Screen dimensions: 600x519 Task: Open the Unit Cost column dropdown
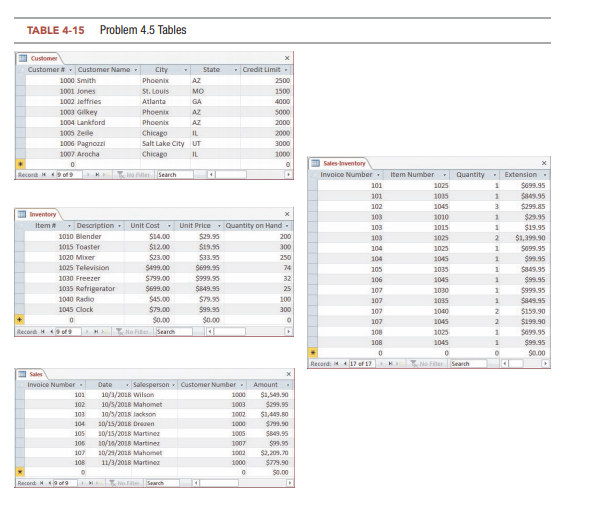click(x=169, y=226)
